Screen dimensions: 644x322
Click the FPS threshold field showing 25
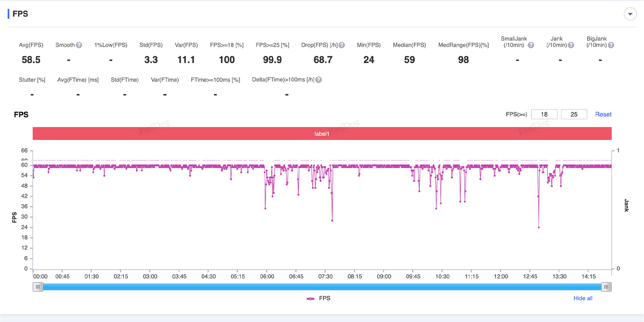click(574, 114)
